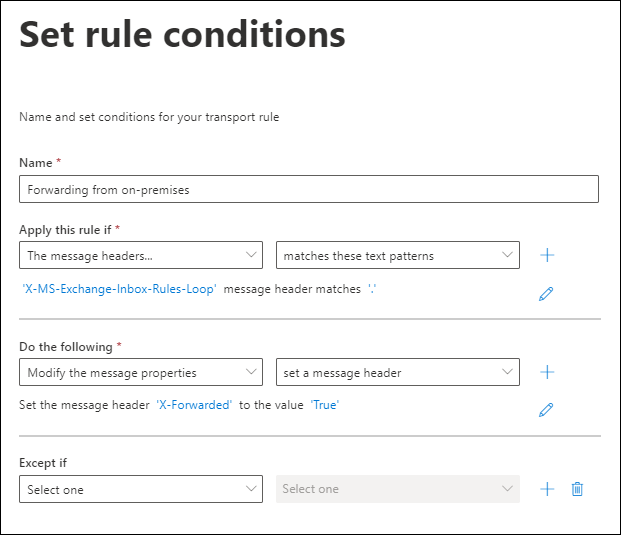Add another action under Do the following
621x535 pixels.
click(x=547, y=372)
